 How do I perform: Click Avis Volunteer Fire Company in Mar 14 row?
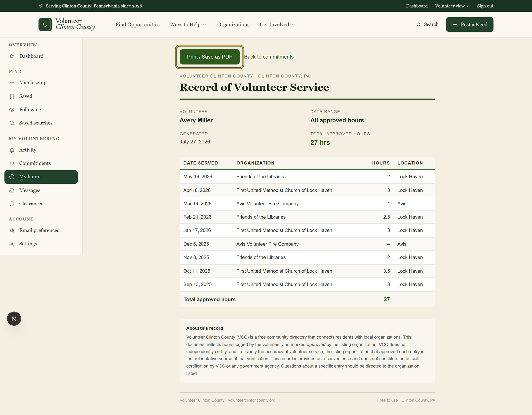267,204
